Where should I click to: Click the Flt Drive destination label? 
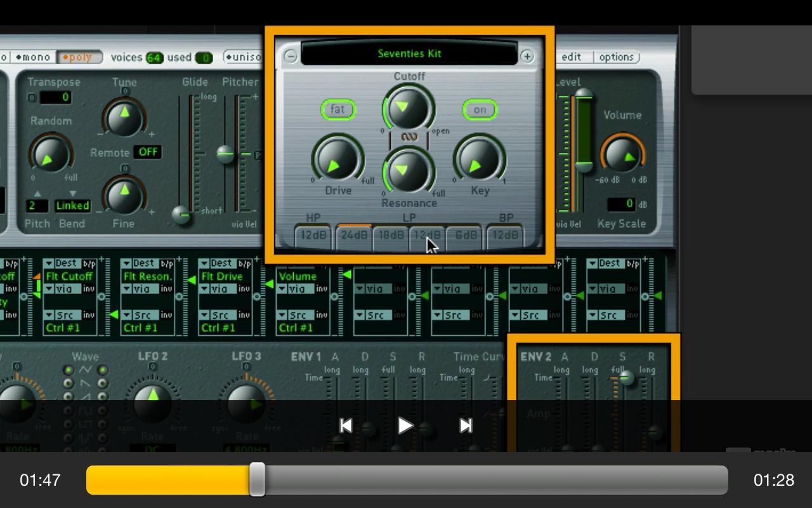[x=222, y=276]
